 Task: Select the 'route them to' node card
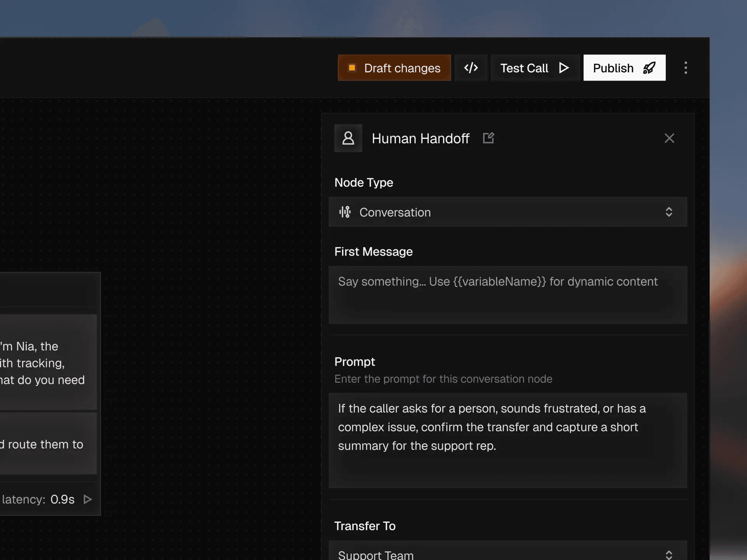48,444
